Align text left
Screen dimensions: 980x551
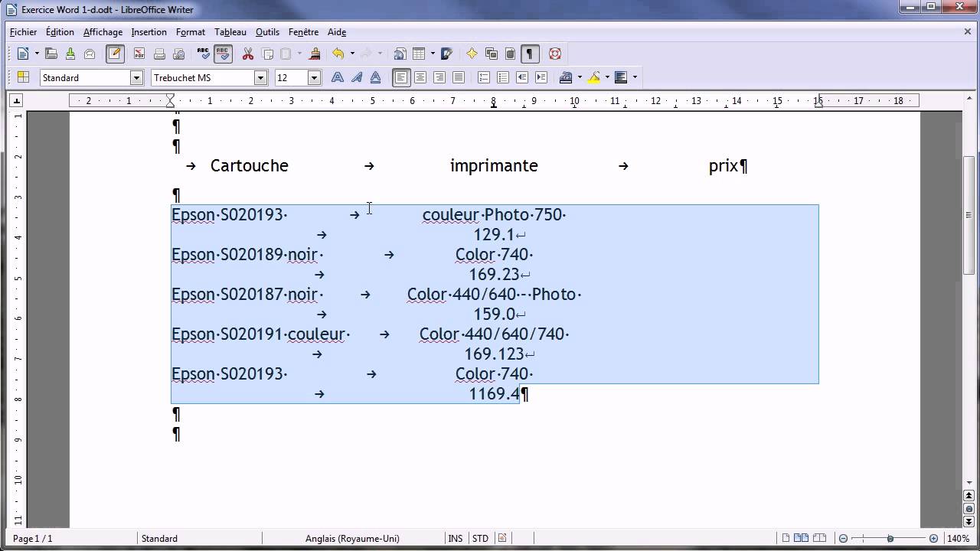pos(401,77)
